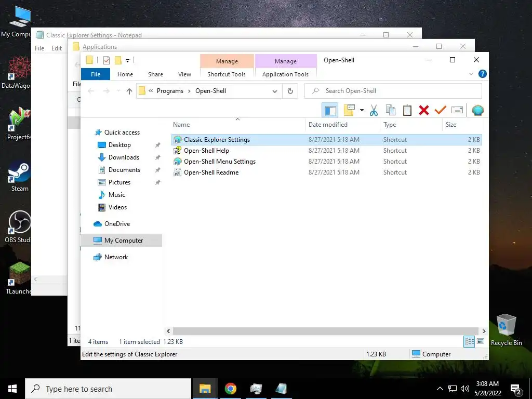This screenshot has height=399, width=532.
Task: Paste from clipboard toolbar icon
Action: 407,110
